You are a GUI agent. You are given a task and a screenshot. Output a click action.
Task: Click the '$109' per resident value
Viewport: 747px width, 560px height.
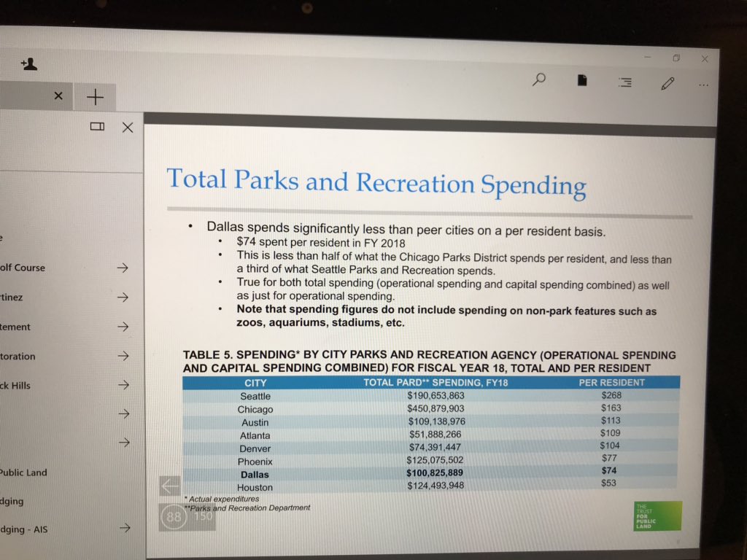[610, 433]
